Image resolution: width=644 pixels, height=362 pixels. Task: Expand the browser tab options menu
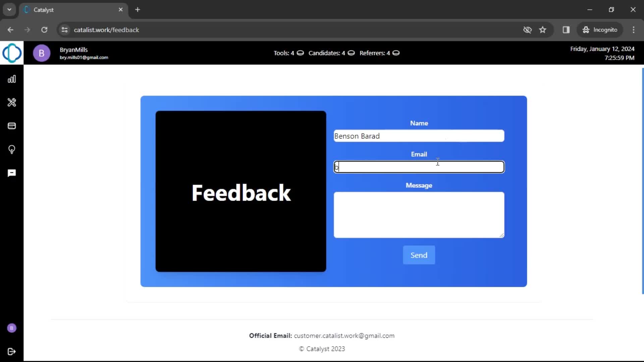[x=9, y=10]
